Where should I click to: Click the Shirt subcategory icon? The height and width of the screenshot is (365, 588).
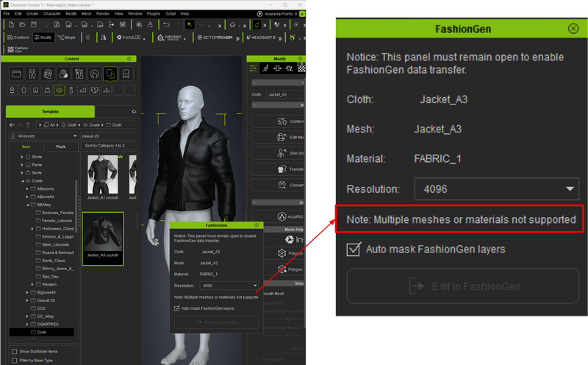24,90
